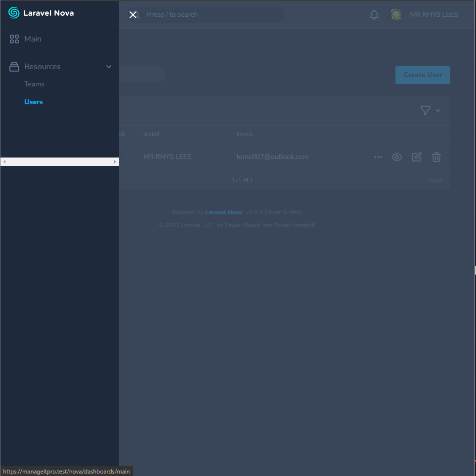Open the Laravel Nova footer link
The height and width of the screenshot is (476, 476).
(223, 212)
